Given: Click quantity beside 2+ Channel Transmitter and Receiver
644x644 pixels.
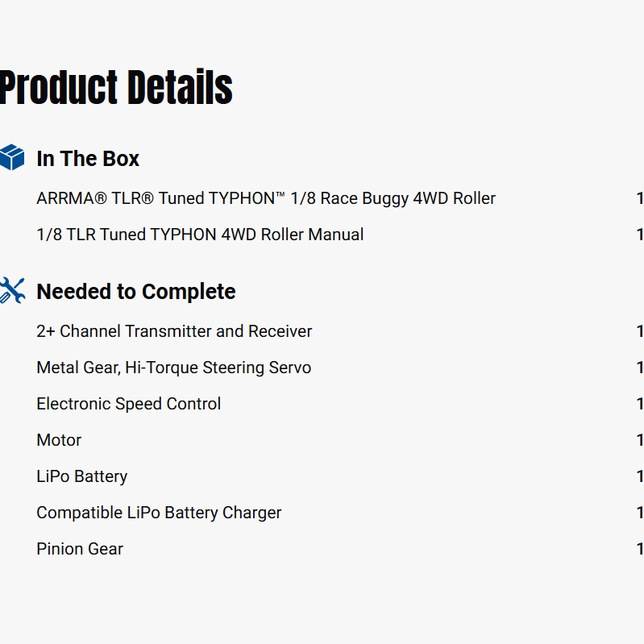Looking at the screenshot, I should [x=639, y=331].
